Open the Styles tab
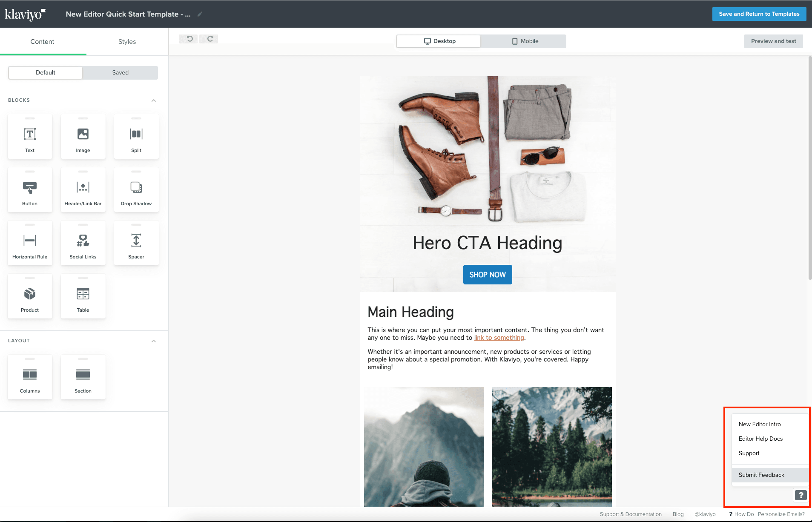This screenshot has height=522, width=812. 126,41
